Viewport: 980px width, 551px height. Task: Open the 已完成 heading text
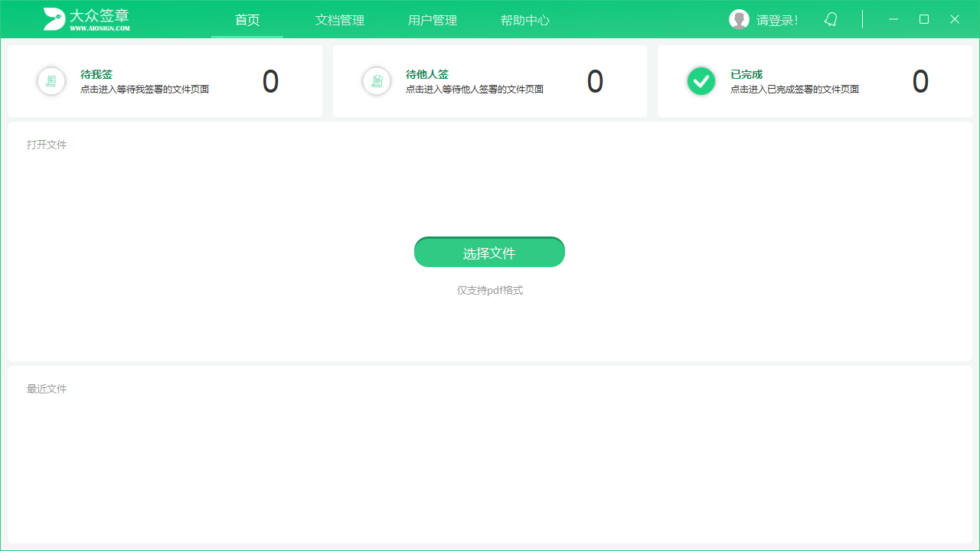746,74
